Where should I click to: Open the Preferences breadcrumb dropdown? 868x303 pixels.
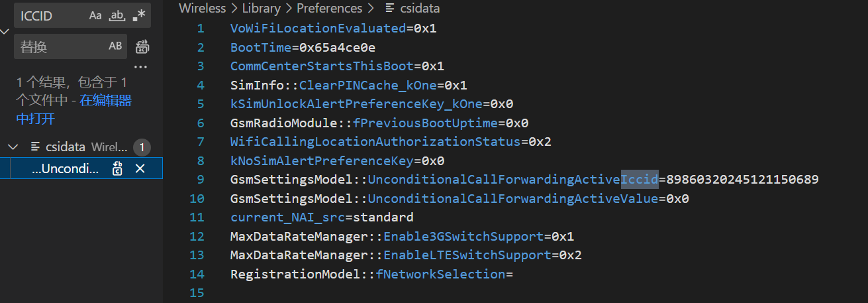click(329, 9)
